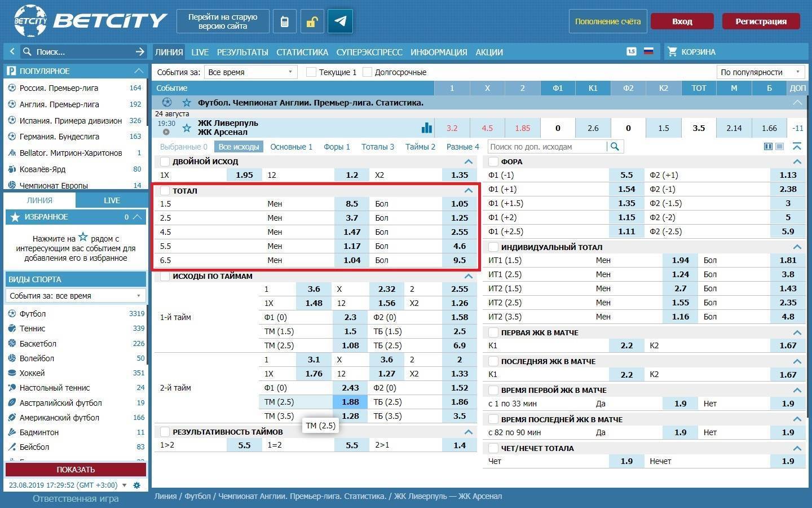Collapse the ФОРА section chevron

[x=797, y=161]
